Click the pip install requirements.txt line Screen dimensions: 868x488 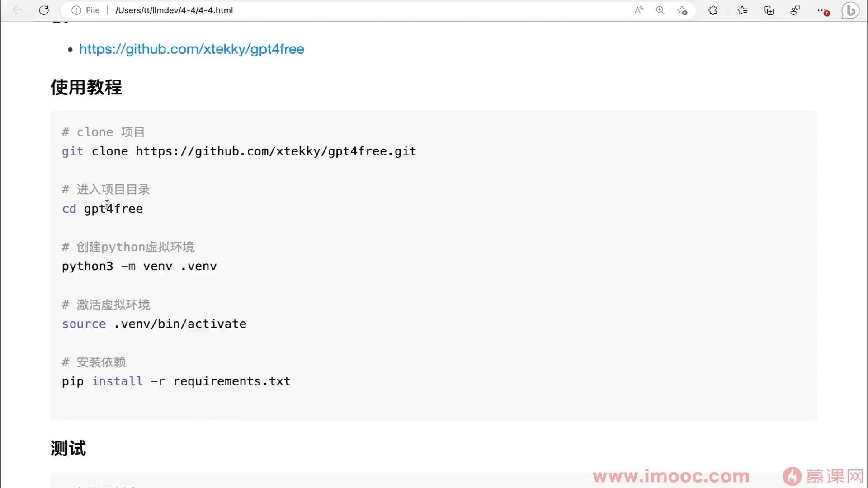[176, 381]
